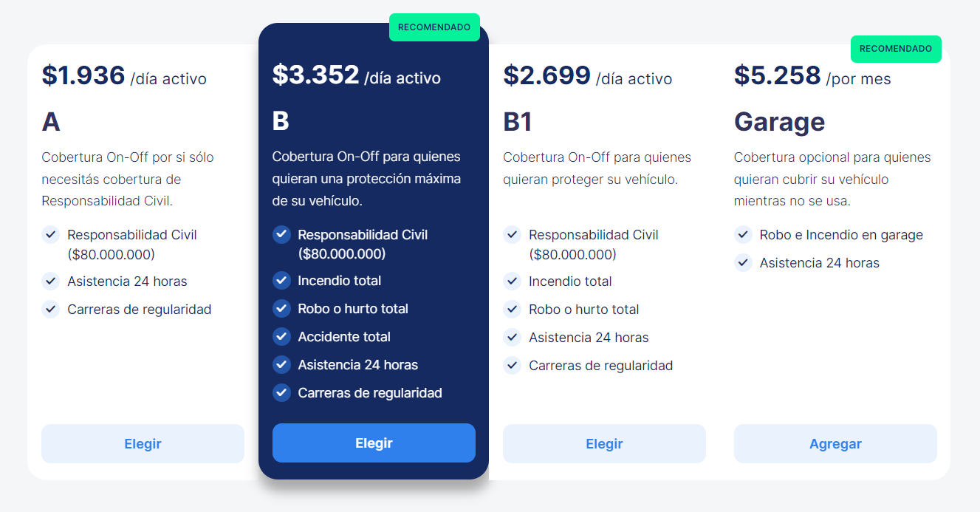980x512 pixels.
Task: Click checkmark next to Incendio total in plan B1
Action: click(x=512, y=281)
